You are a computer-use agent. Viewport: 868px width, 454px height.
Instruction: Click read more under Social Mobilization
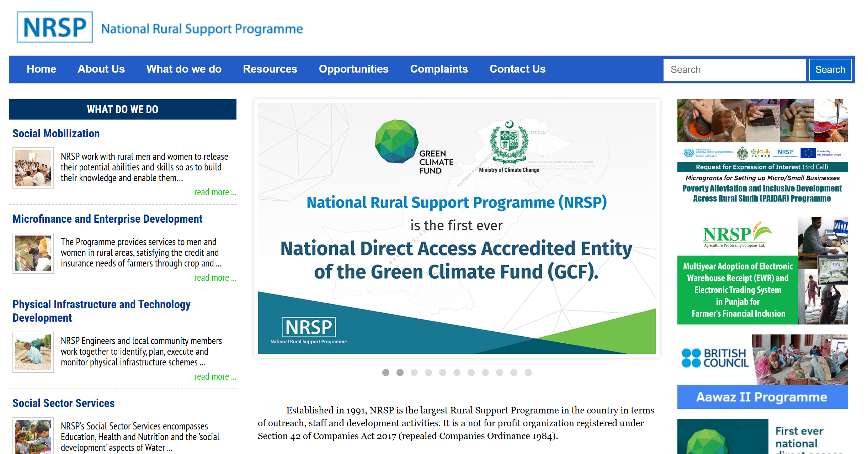[x=215, y=192]
